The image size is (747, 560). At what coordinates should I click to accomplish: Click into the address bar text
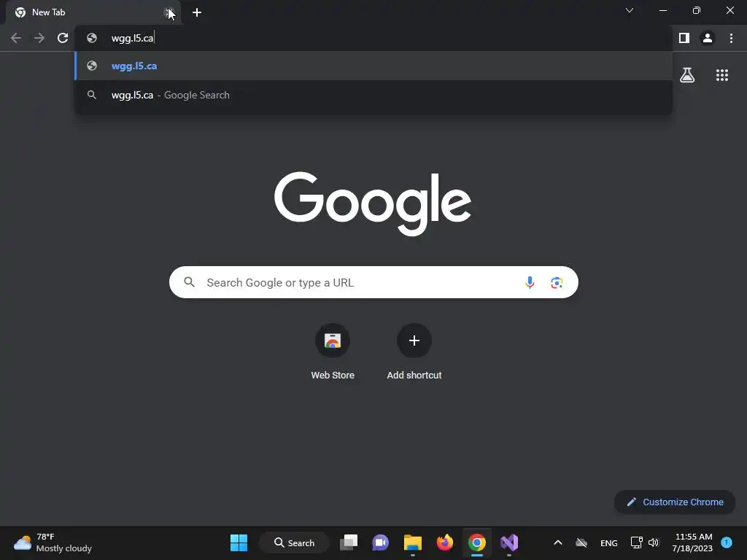[x=133, y=38]
